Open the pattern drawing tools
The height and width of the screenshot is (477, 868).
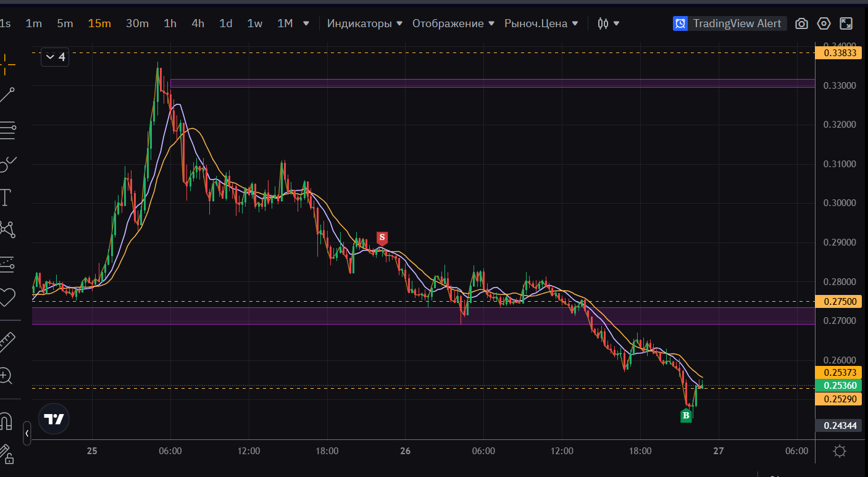(7, 230)
